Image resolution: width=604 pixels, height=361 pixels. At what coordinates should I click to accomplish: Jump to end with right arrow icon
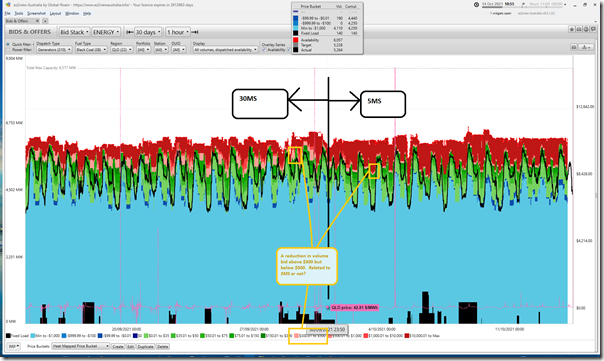click(195, 32)
